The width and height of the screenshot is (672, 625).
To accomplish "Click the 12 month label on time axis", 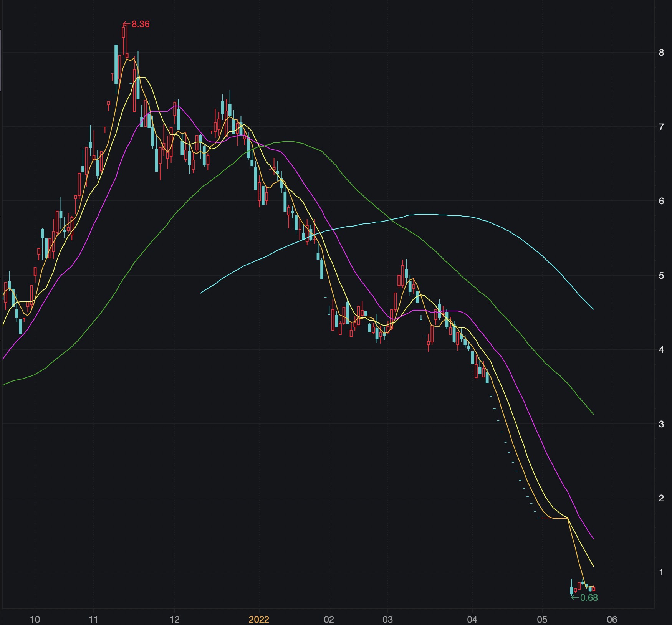I will coord(175,619).
